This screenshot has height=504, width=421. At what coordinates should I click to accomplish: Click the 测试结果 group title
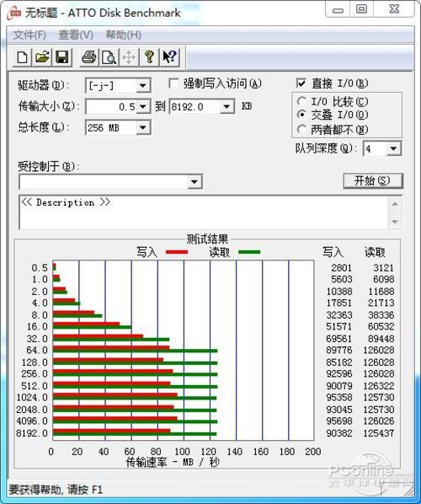[207, 239]
